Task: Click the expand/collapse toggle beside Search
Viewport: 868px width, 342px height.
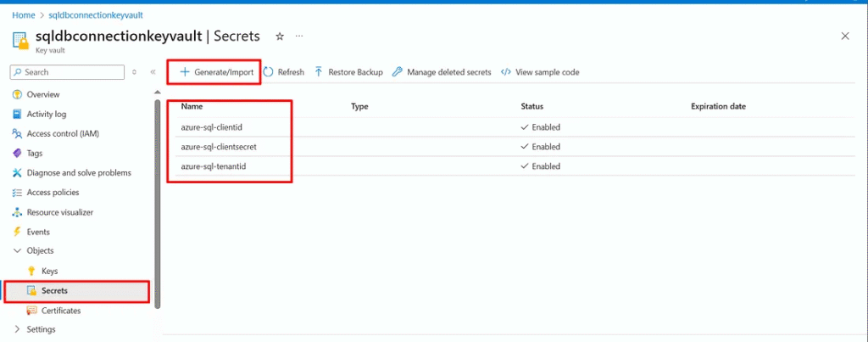Action: point(134,72)
